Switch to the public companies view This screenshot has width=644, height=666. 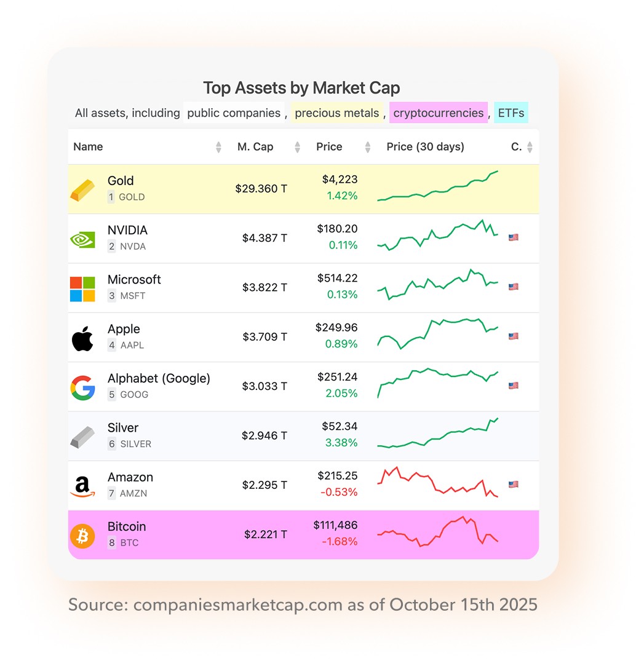[234, 113]
